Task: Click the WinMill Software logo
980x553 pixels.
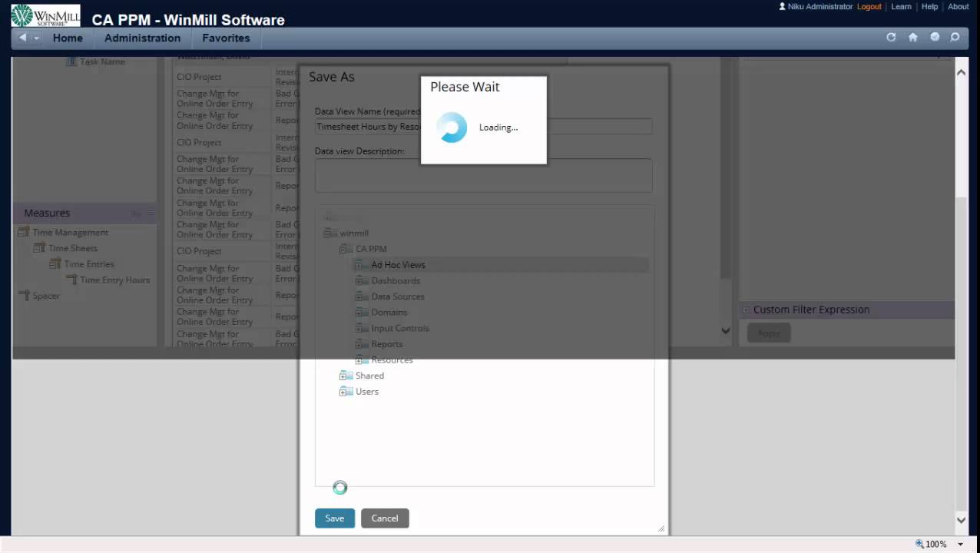Action: pos(45,16)
